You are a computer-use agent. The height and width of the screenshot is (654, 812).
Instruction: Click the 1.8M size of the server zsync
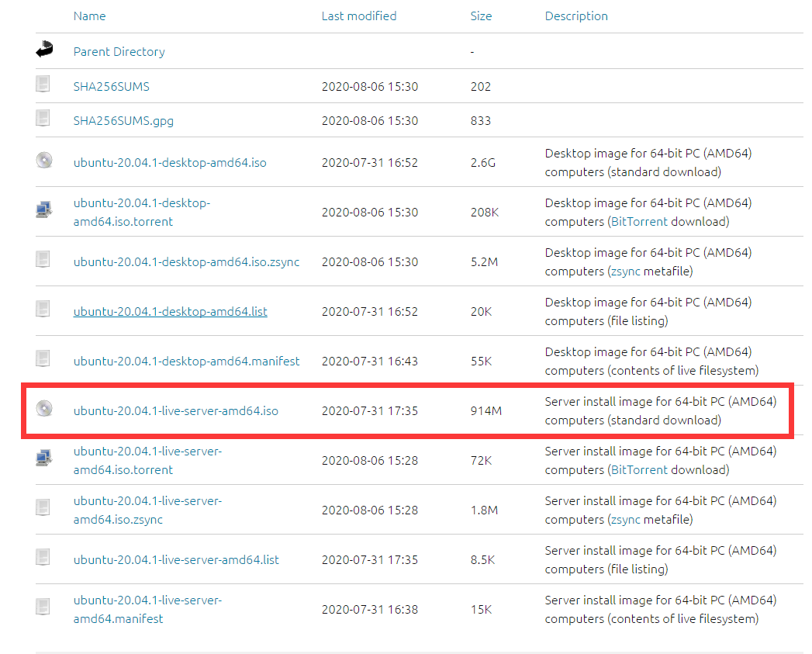(484, 510)
